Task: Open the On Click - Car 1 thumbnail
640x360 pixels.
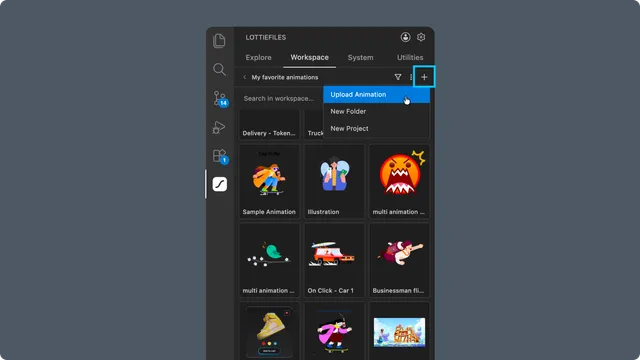Action: (x=334, y=260)
